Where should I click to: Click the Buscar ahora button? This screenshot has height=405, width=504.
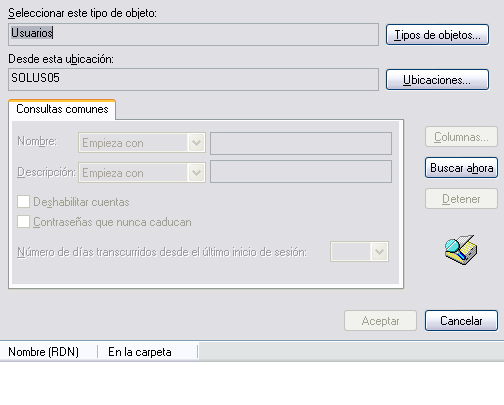[461, 168]
